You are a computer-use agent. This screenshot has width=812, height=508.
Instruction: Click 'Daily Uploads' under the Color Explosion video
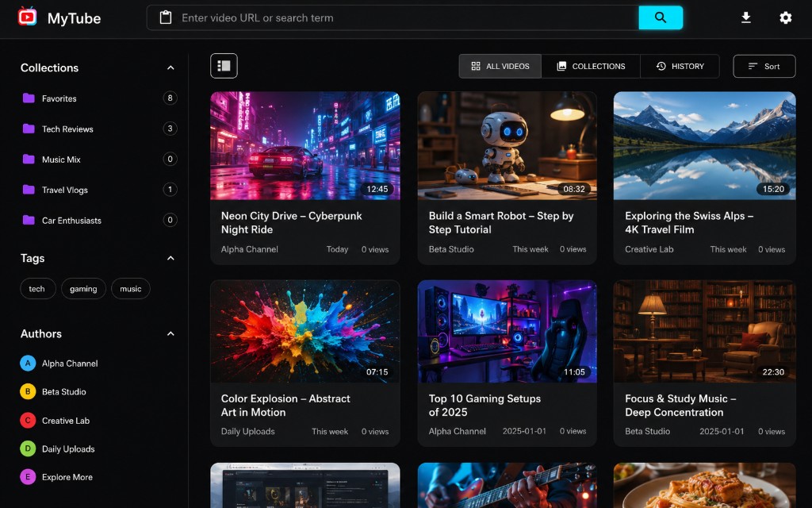pos(248,431)
